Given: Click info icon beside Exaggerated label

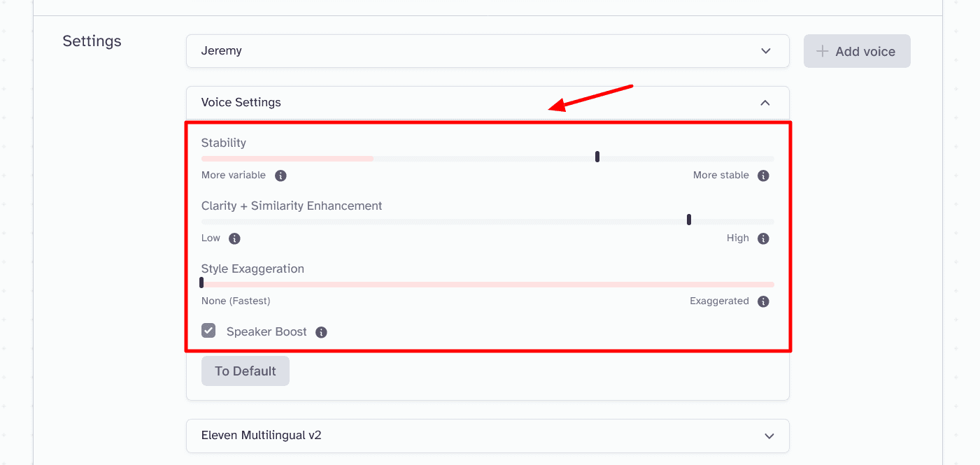Looking at the screenshot, I should (763, 301).
